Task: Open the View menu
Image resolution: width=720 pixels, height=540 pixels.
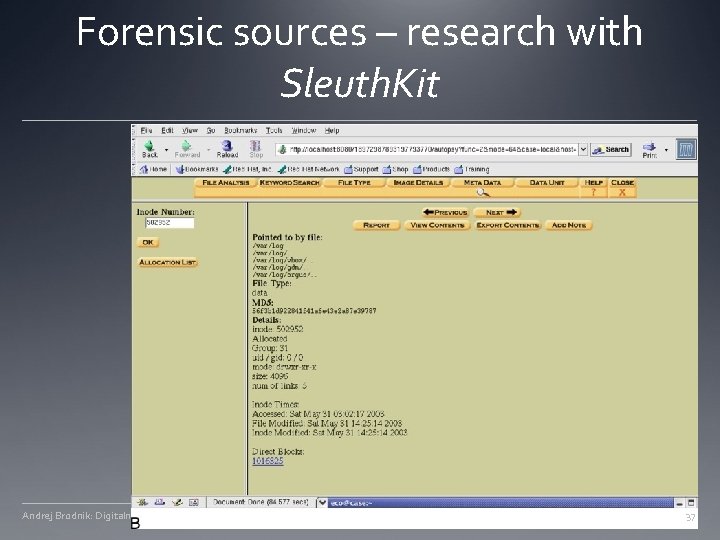Action: point(190,130)
